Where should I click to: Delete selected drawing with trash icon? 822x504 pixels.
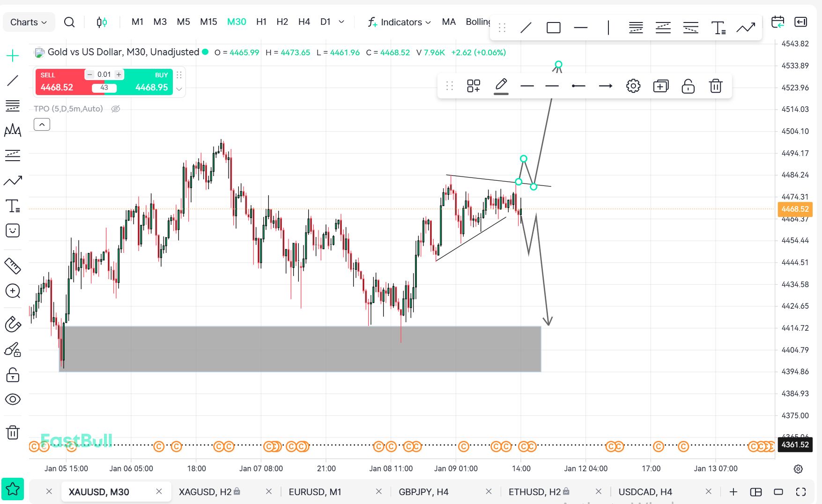coord(715,86)
